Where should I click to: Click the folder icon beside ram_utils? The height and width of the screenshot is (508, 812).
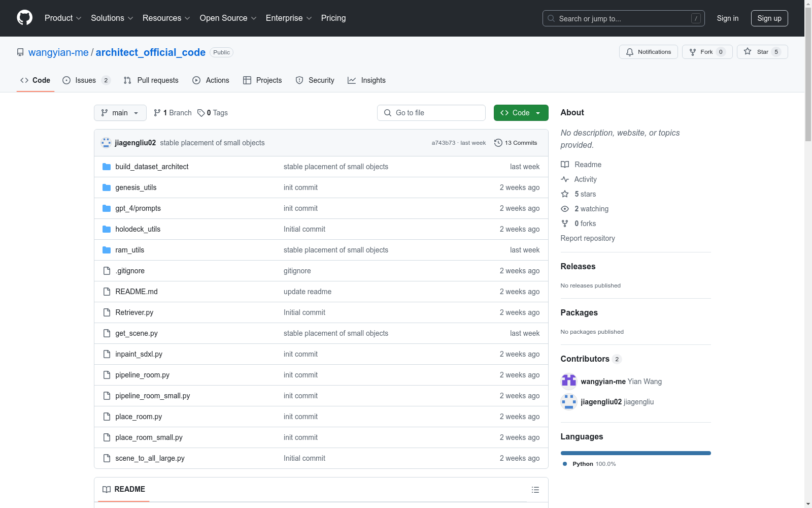tap(107, 250)
